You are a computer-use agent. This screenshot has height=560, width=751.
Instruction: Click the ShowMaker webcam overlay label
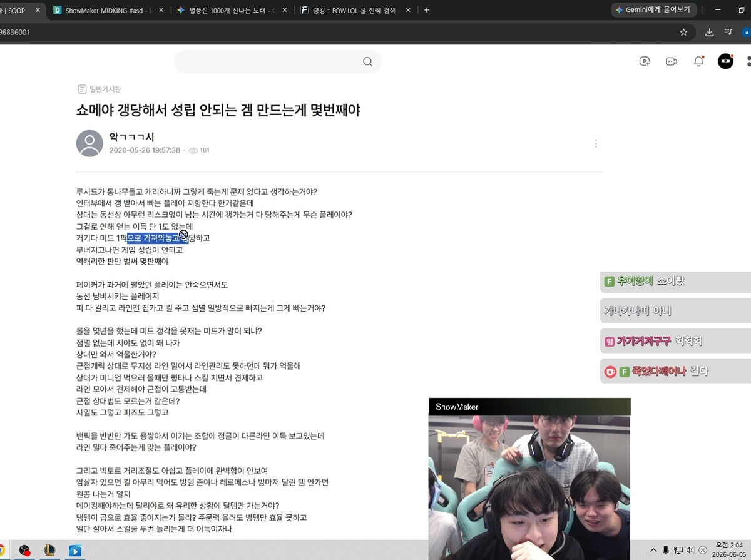[457, 407]
